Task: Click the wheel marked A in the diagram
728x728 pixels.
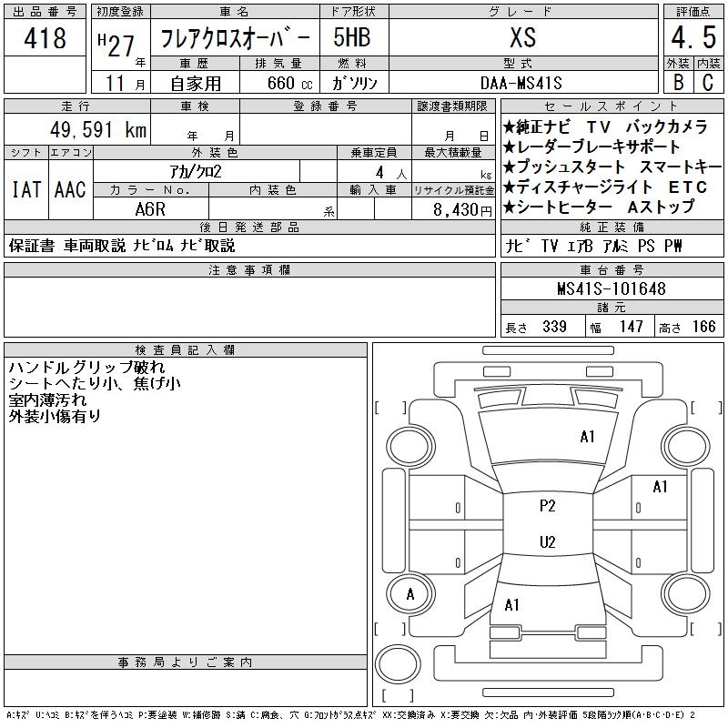Action: point(410,594)
